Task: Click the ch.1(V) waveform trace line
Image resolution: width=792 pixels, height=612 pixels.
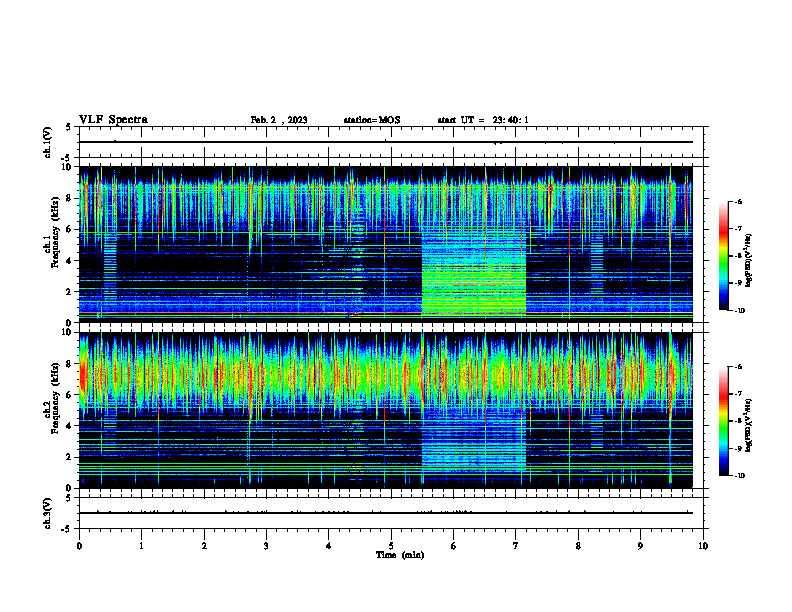Action: [x=386, y=142]
